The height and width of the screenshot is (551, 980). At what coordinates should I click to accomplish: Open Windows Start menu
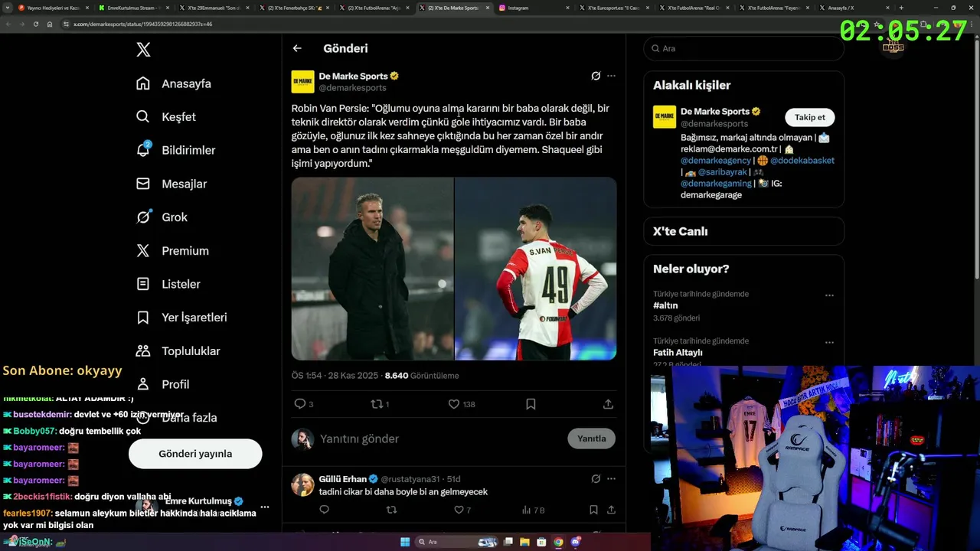pos(405,542)
